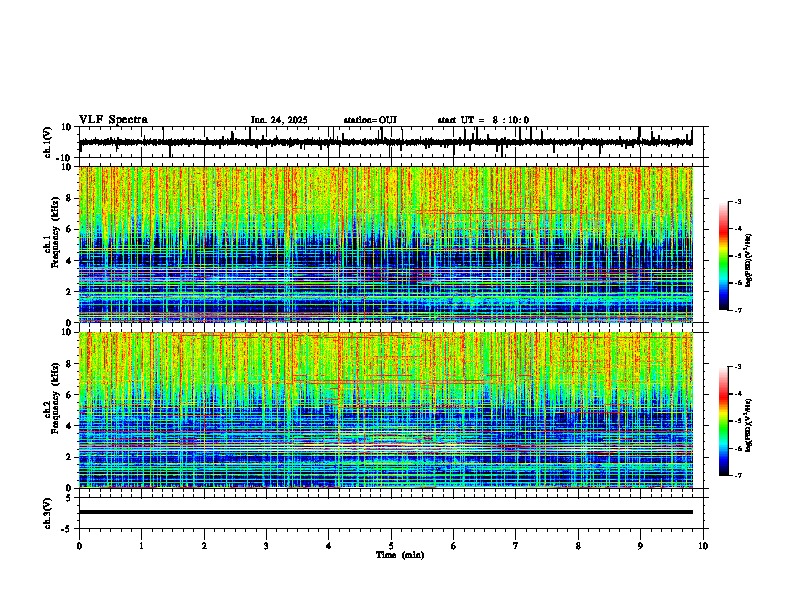The height and width of the screenshot is (612, 792).
Task: Click the "6" tick on the time axis
Action: [454, 546]
